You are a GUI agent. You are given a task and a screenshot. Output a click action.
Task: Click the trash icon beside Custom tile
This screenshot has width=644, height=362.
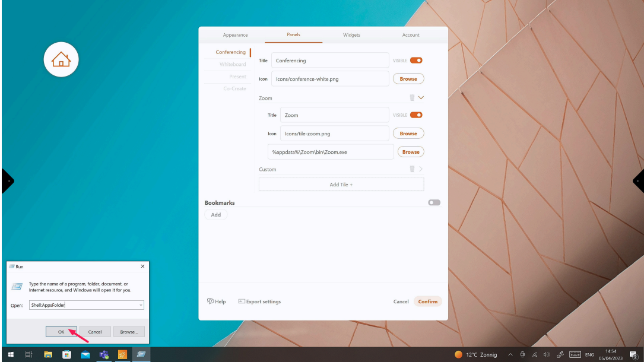[x=412, y=169]
